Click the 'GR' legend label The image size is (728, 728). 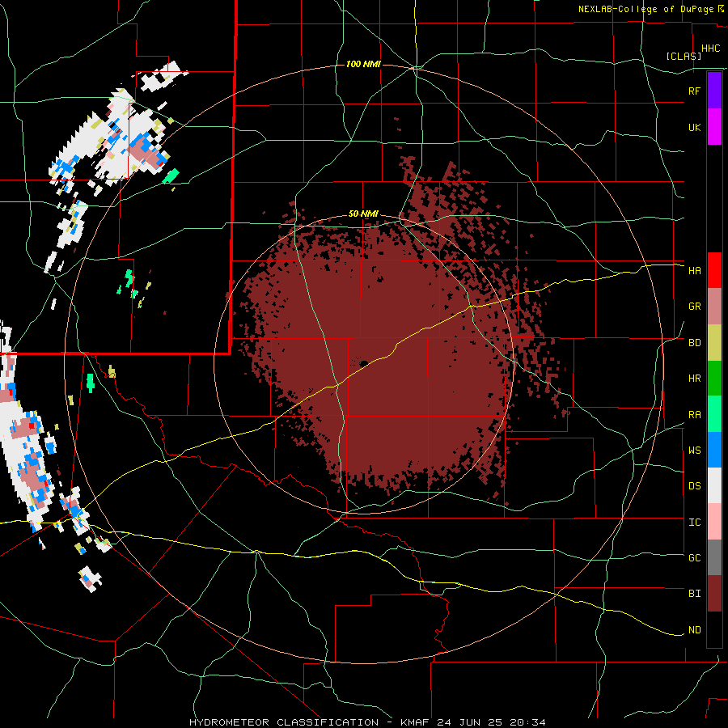(x=694, y=307)
